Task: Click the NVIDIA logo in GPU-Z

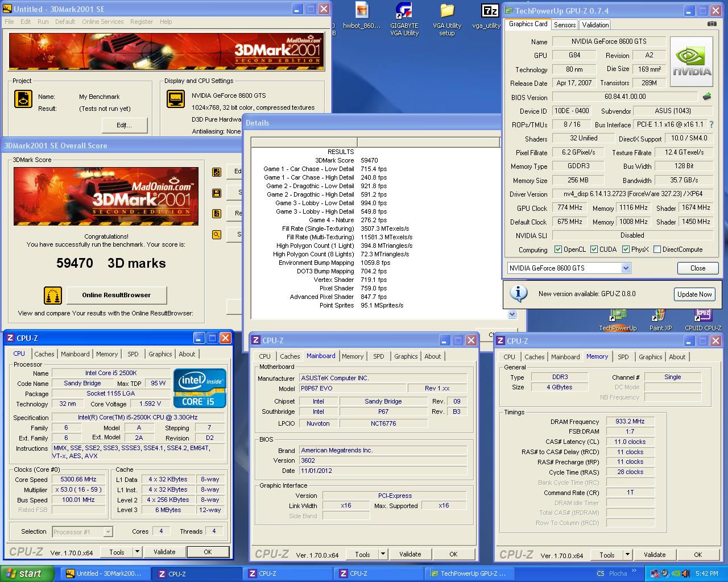Action: pyautogui.click(x=692, y=62)
